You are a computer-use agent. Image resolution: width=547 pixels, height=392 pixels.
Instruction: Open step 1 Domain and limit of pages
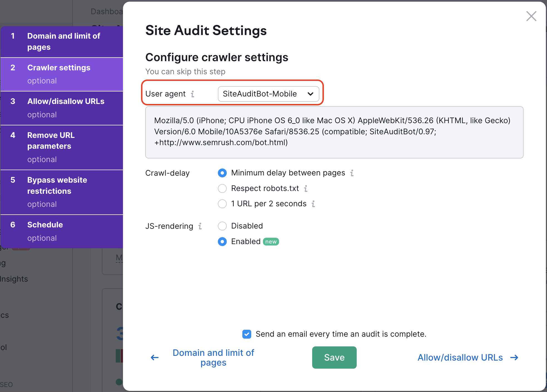click(62, 42)
